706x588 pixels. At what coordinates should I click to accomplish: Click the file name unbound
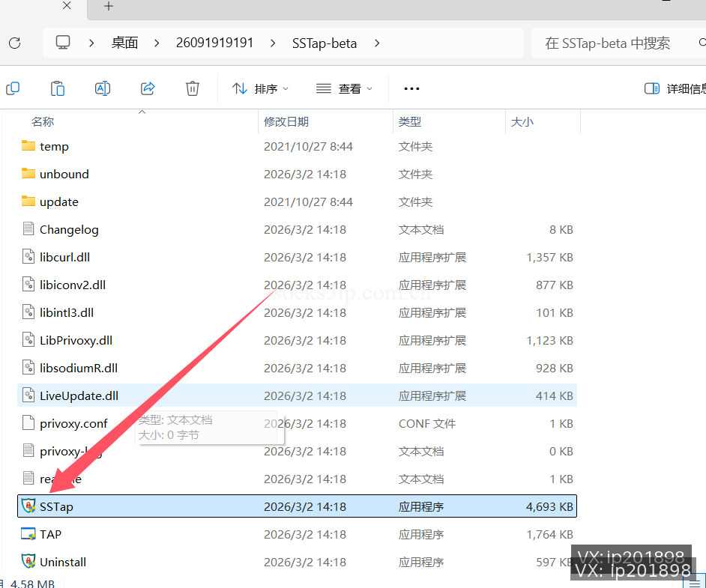tap(64, 174)
